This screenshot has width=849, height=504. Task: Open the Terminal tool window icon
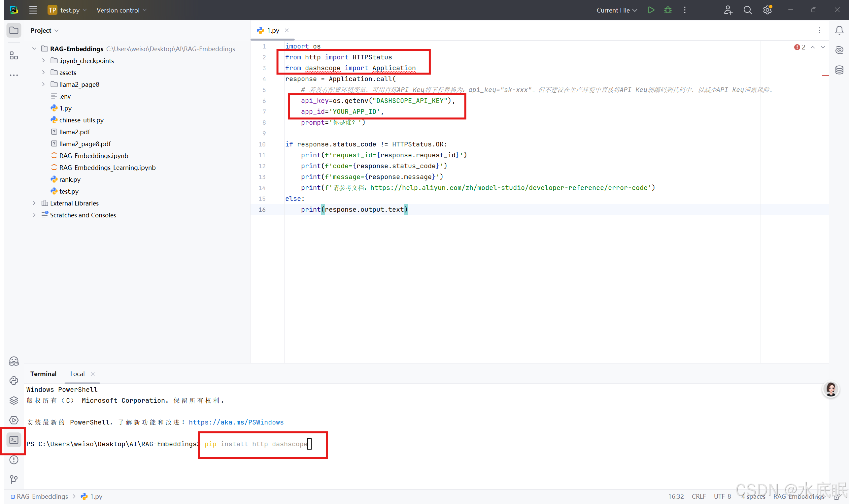pyautogui.click(x=14, y=440)
